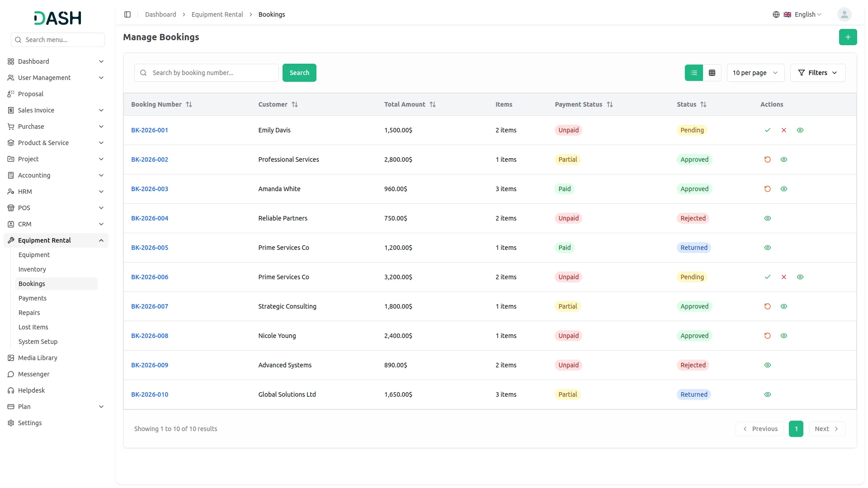868x488 pixels.
Task: Select Lost Items in sidebar menu
Action: 33,327
